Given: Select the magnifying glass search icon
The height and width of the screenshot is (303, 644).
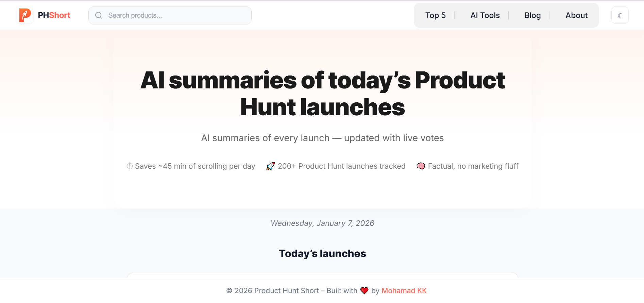Looking at the screenshot, I should 98,15.
